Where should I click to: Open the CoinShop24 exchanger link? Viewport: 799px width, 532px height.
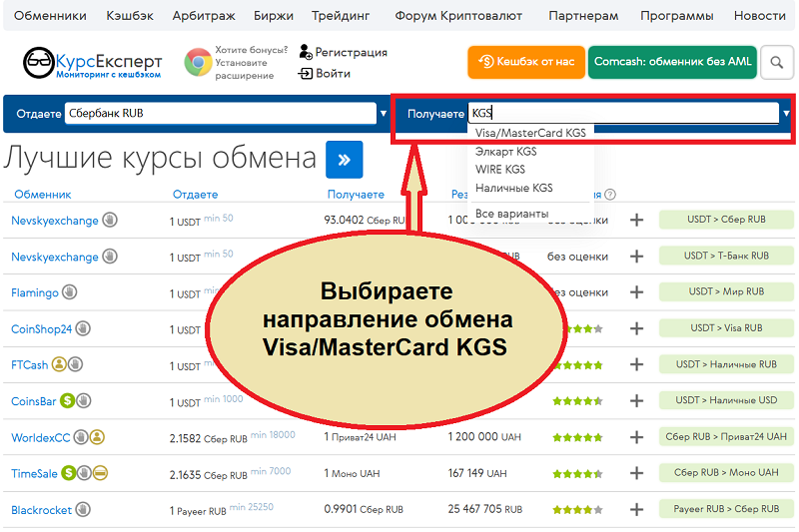(x=41, y=328)
